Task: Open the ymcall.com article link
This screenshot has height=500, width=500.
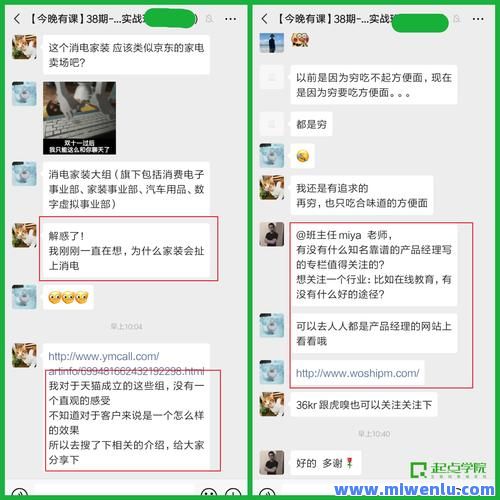Action: (x=126, y=363)
